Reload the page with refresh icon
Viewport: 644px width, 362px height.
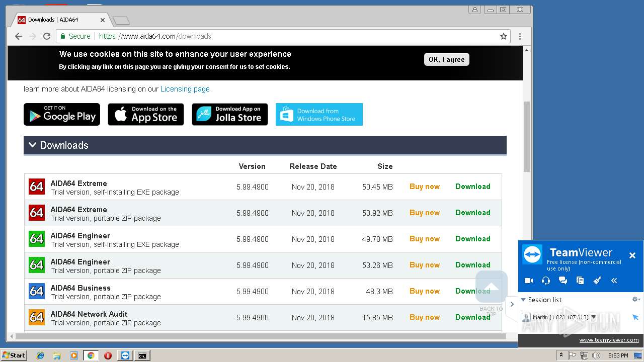[x=47, y=36]
